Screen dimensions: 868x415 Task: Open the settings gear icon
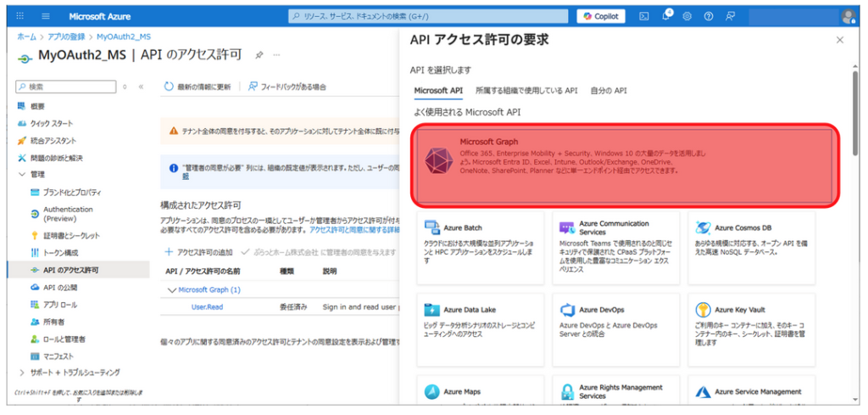[687, 16]
